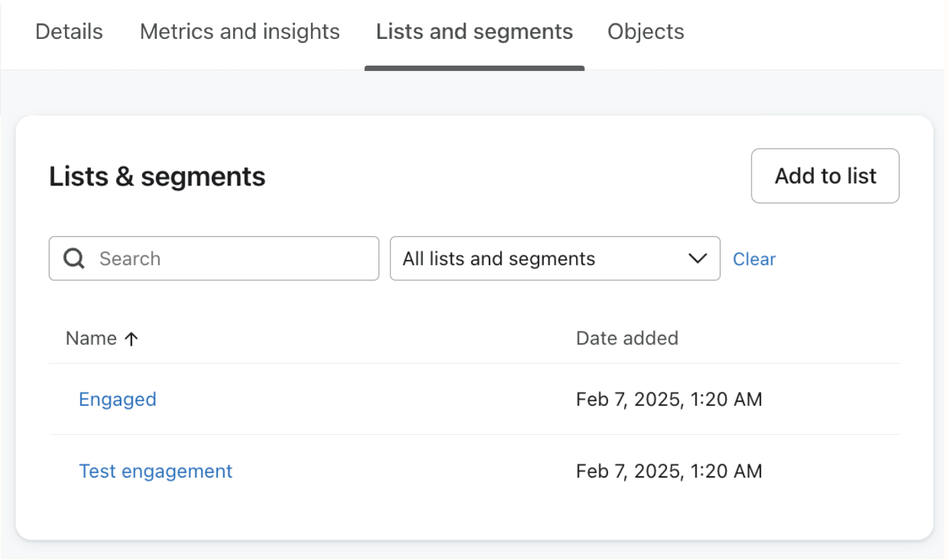The image size is (948, 560).
Task: Click the underline beneath the active tab
Action: pyautogui.click(x=474, y=68)
